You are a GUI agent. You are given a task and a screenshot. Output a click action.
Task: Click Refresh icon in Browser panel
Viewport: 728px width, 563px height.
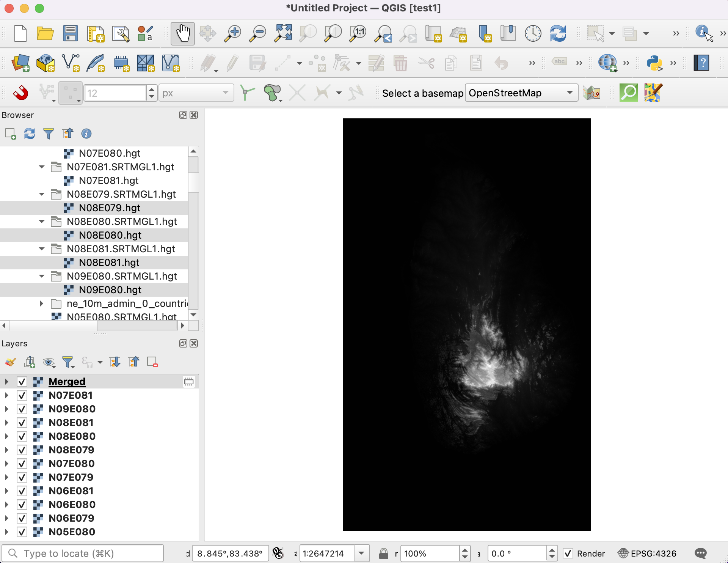(x=30, y=134)
